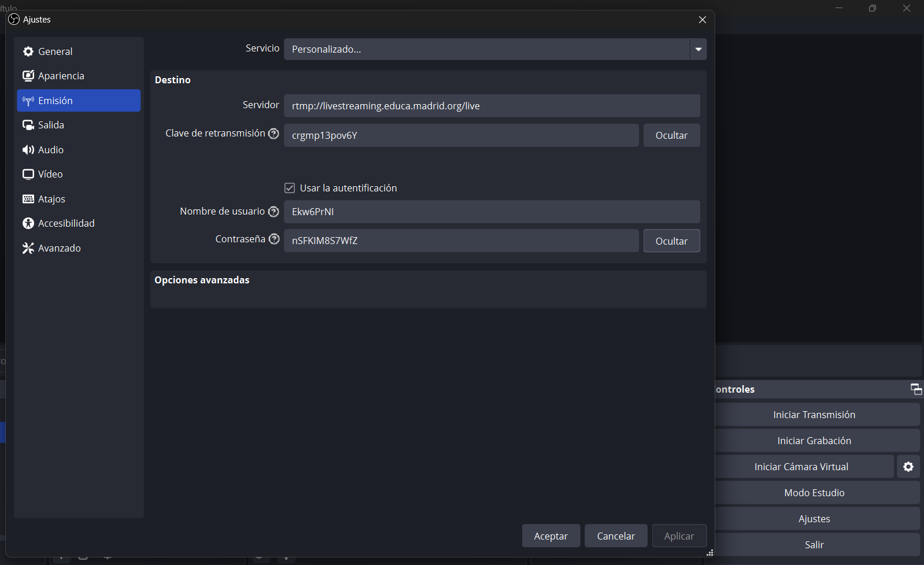
Task: Undock the Controles panel
Action: click(916, 389)
